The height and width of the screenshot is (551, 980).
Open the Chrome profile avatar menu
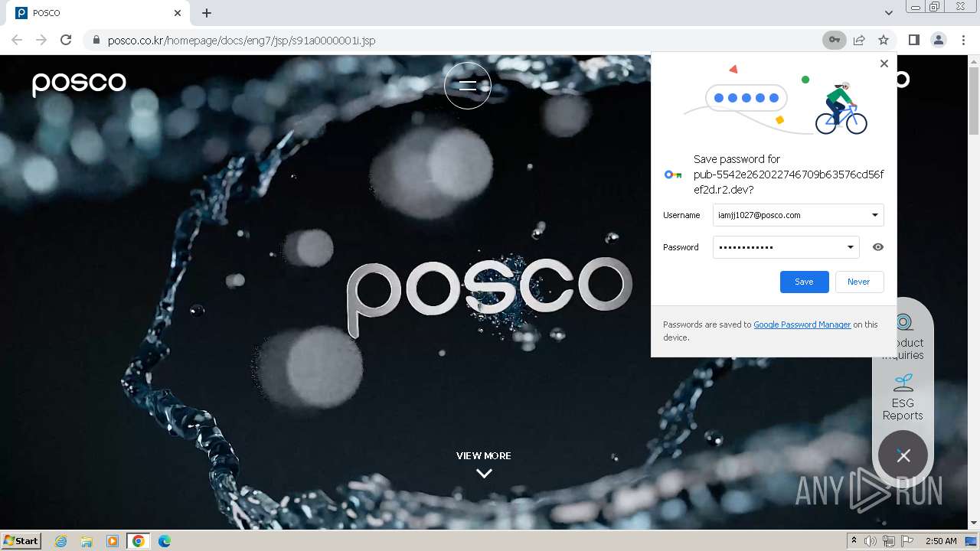coord(938,40)
